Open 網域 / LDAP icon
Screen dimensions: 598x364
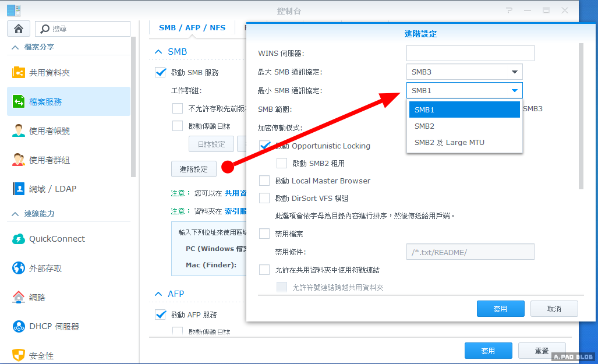19,189
